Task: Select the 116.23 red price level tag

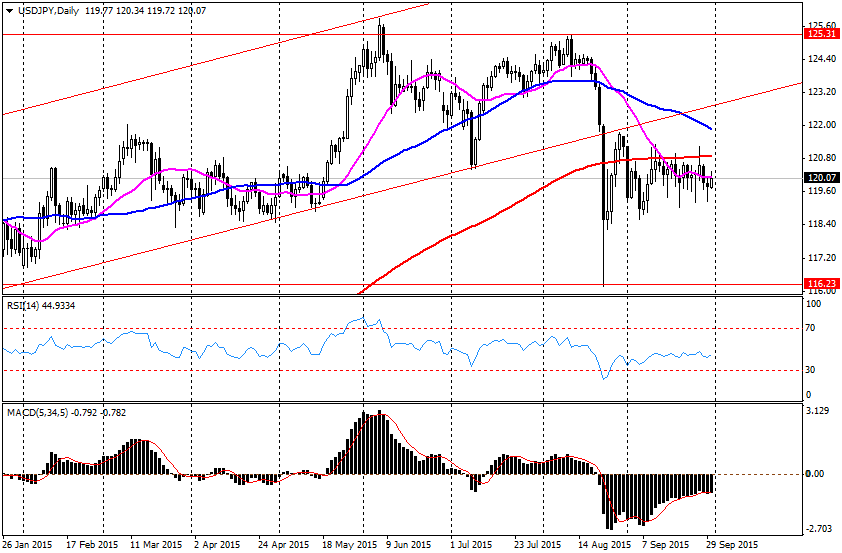Action: point(820,285)
